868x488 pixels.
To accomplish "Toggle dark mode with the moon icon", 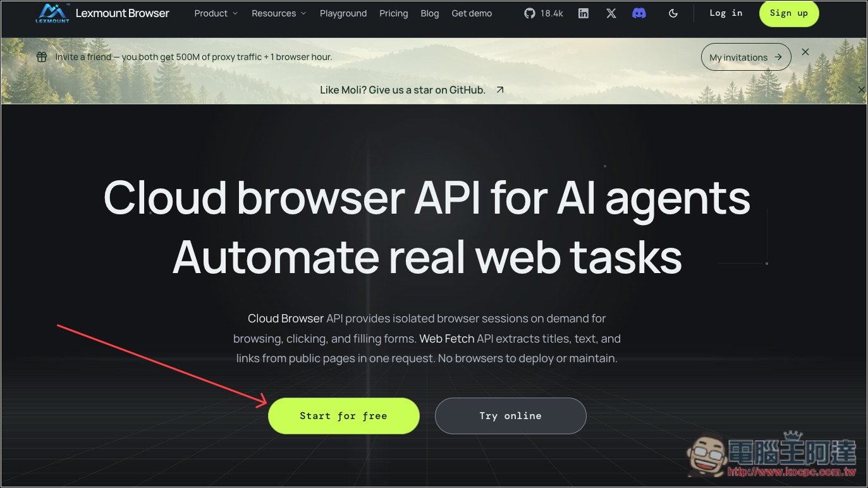I will (x=673, y=13).
